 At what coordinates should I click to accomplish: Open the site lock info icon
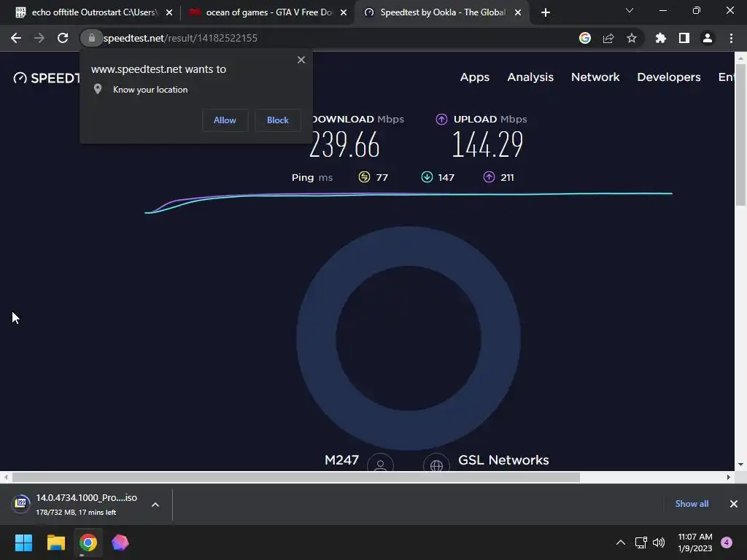tap(91, 38)
